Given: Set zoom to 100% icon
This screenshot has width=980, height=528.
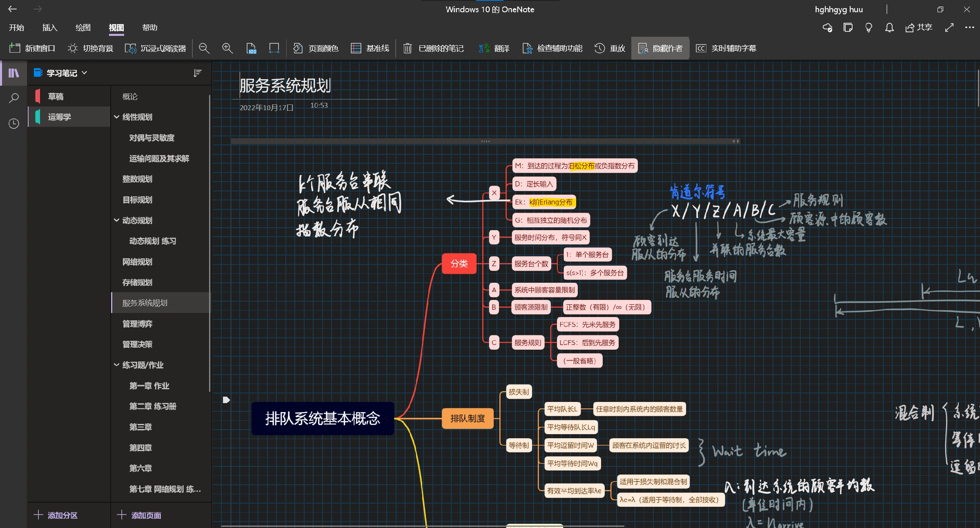Looking at the screenshot, I should [x=251, y=49].
